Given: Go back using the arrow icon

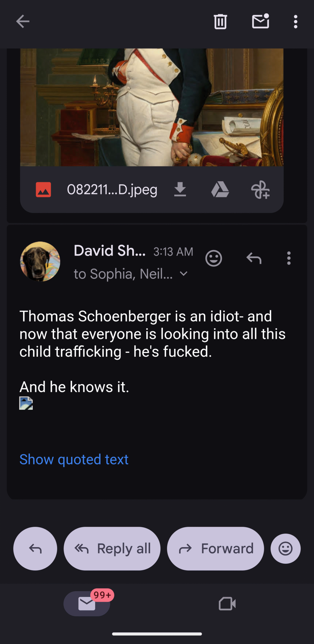Looking at the screenshot, I should coord(23,21).
